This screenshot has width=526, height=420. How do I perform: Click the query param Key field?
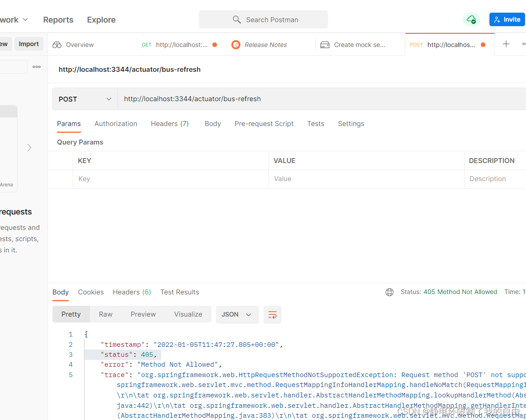171,179
